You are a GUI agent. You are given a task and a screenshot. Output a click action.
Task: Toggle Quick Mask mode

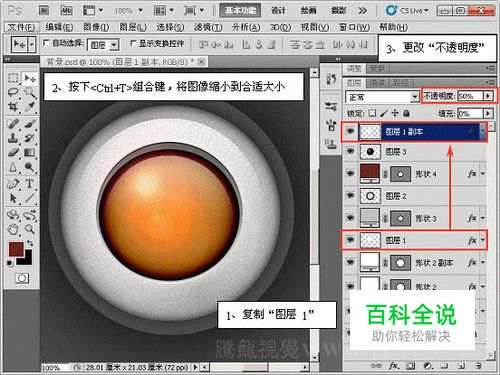22,278
